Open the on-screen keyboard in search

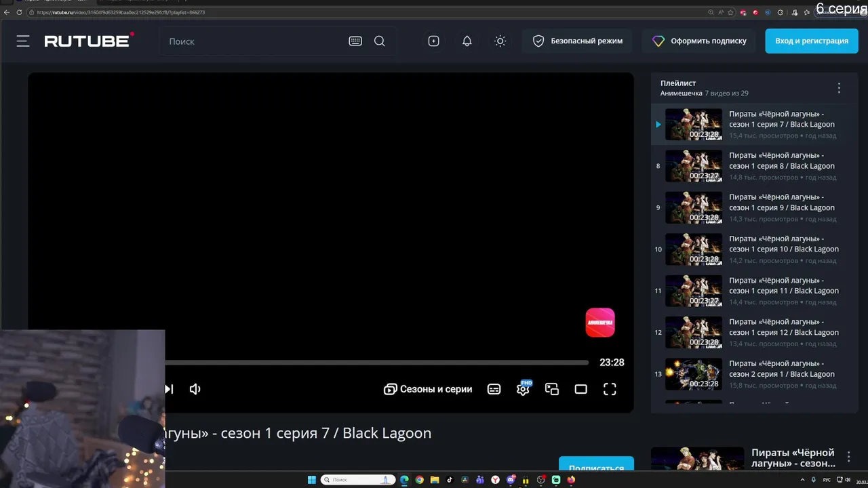pyautogui.click(x=355, y=41)
